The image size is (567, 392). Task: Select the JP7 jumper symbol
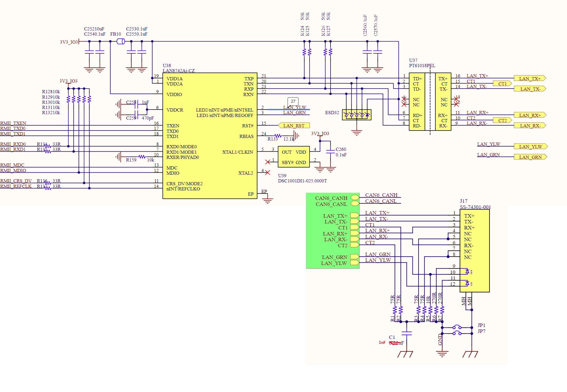tap(457, 333)
